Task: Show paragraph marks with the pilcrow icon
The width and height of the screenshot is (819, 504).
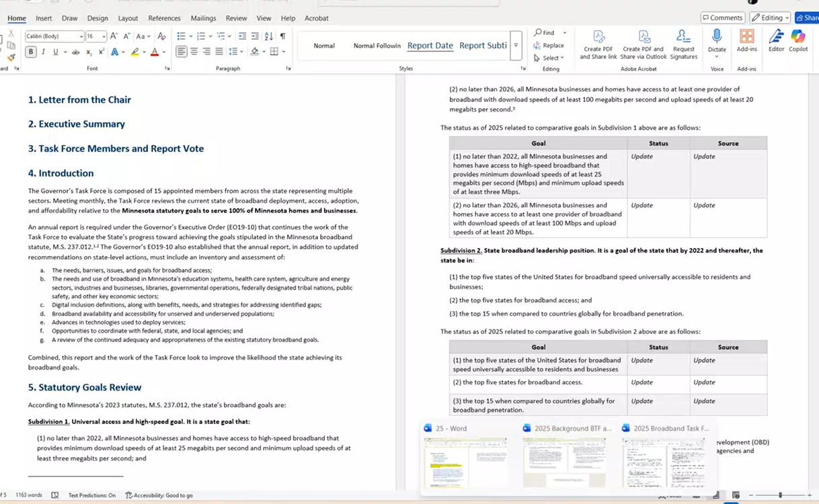Action: pos(283,36)
